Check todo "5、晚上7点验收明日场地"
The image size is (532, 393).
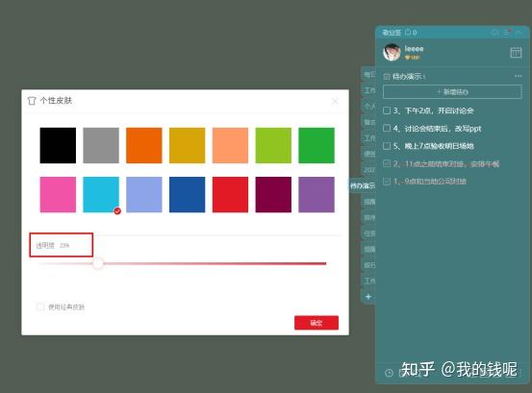(387, 146)
